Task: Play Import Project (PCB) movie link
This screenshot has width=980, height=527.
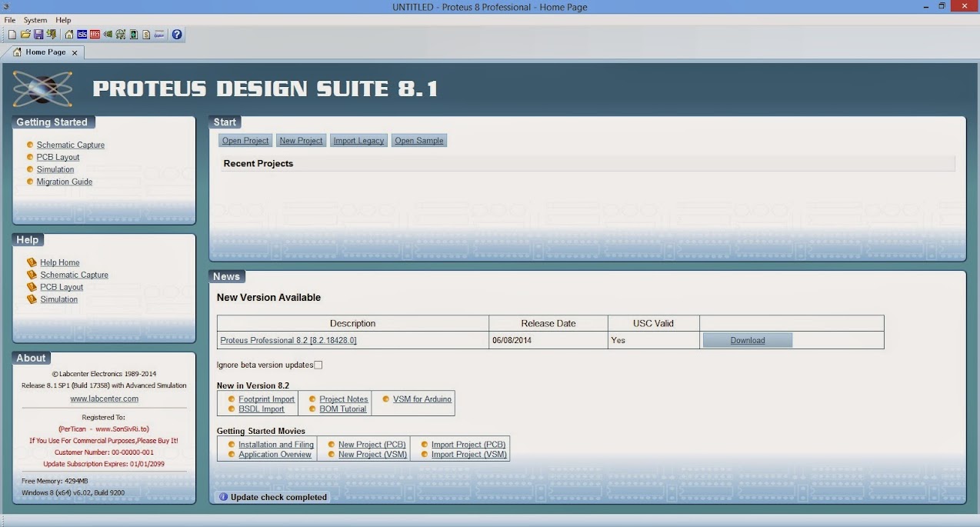Action: 468,445
